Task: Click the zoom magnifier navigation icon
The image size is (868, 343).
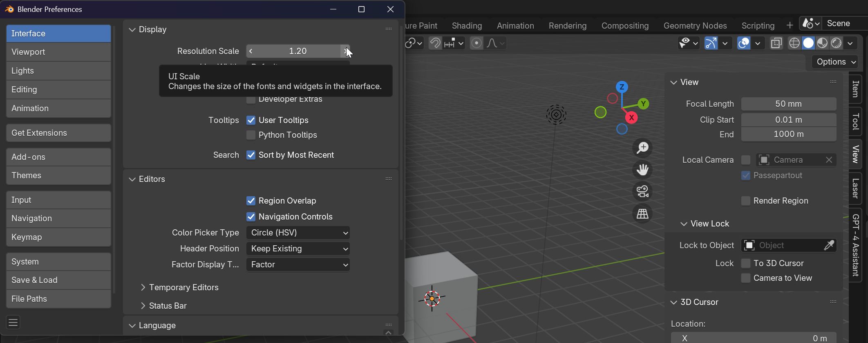Action: [x=642, y=148]
